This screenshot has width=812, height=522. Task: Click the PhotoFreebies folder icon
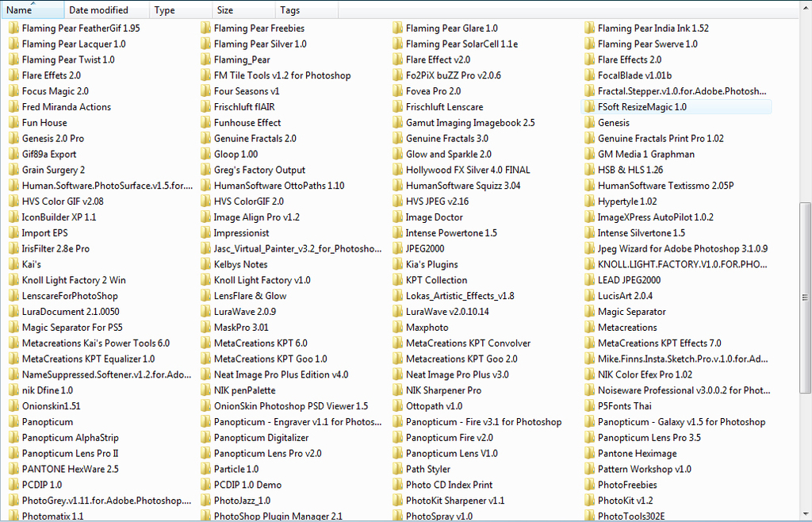pos(590,485)
